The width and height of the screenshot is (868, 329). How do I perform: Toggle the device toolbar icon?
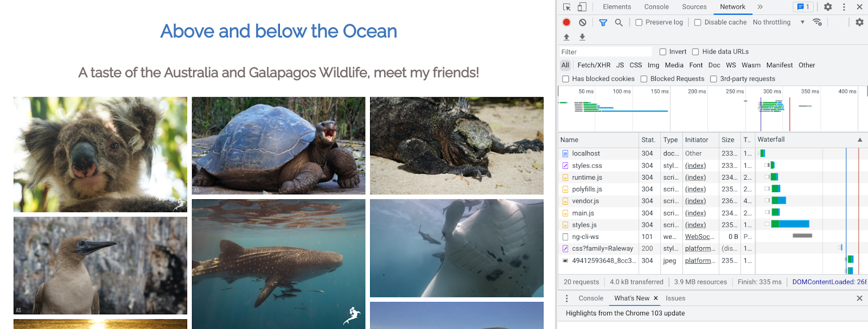pyautogui.click(x=582, y=7)
